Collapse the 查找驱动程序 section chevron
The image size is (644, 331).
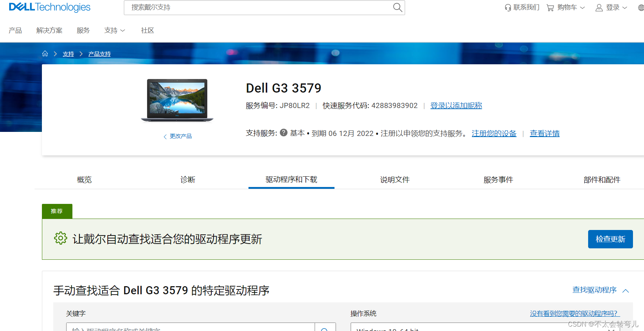[x=626, y=291]
